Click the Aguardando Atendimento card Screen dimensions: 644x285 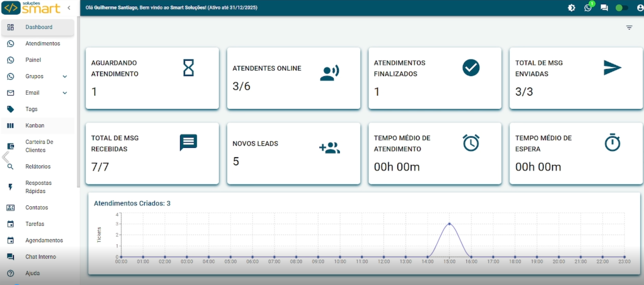coord(152,78)
